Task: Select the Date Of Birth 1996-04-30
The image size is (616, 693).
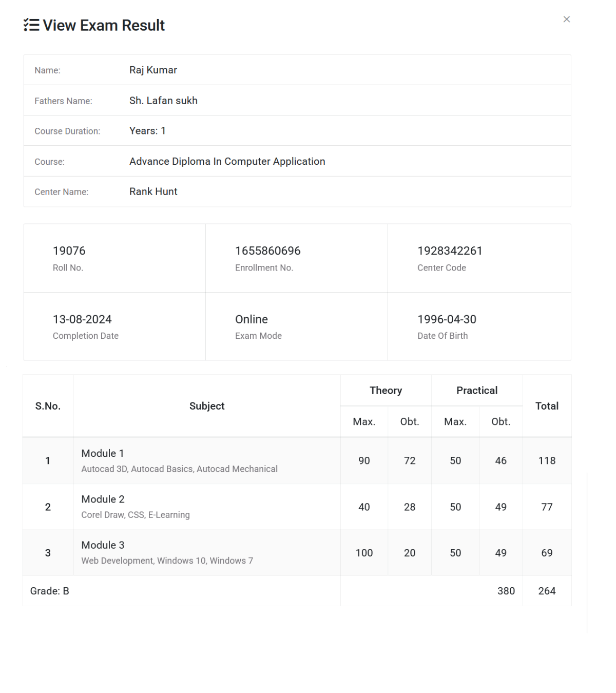Action: [447, 319]
